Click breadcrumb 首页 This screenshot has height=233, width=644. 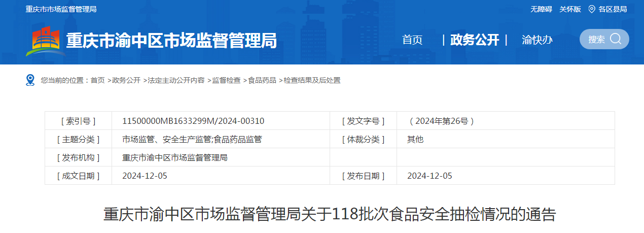point(98,80)
